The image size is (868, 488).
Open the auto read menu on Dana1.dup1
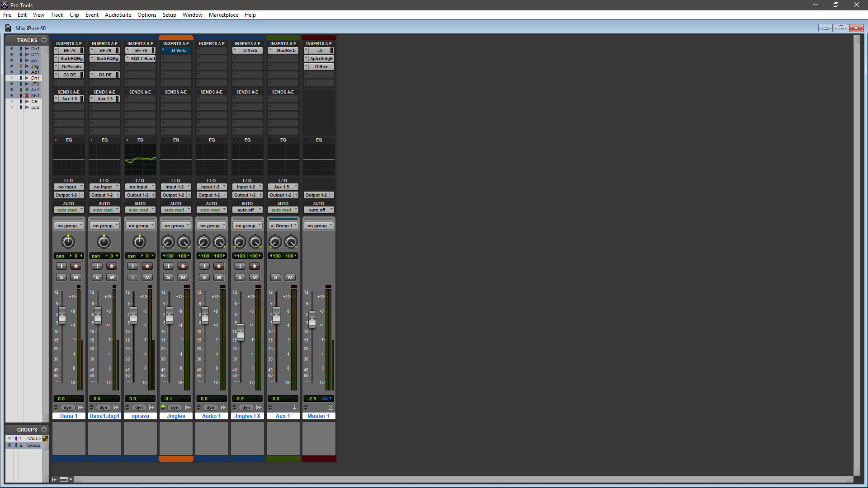click(104, 210)
